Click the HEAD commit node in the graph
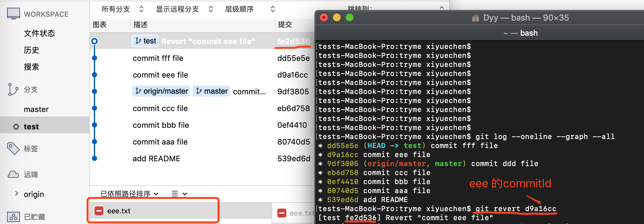 [x=94, y=41]
